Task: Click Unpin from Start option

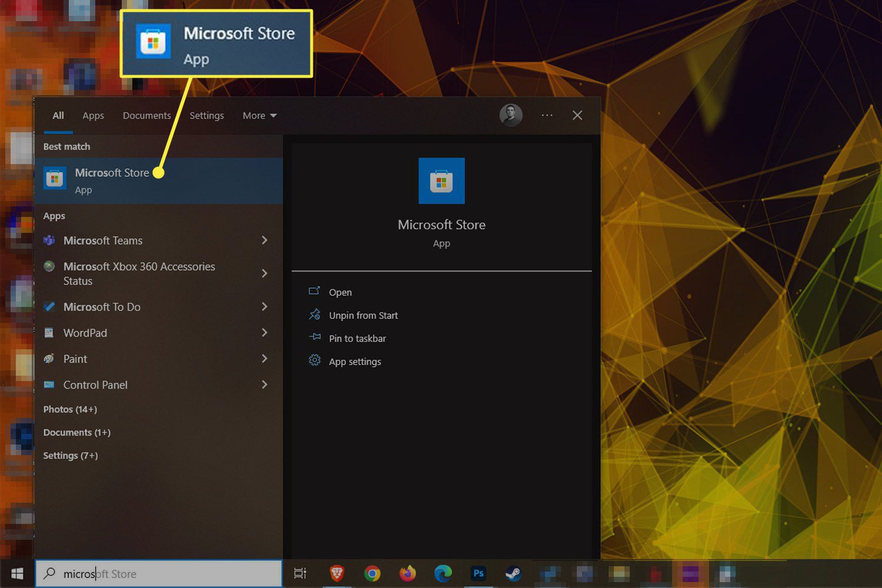Action: click(363, 316)
